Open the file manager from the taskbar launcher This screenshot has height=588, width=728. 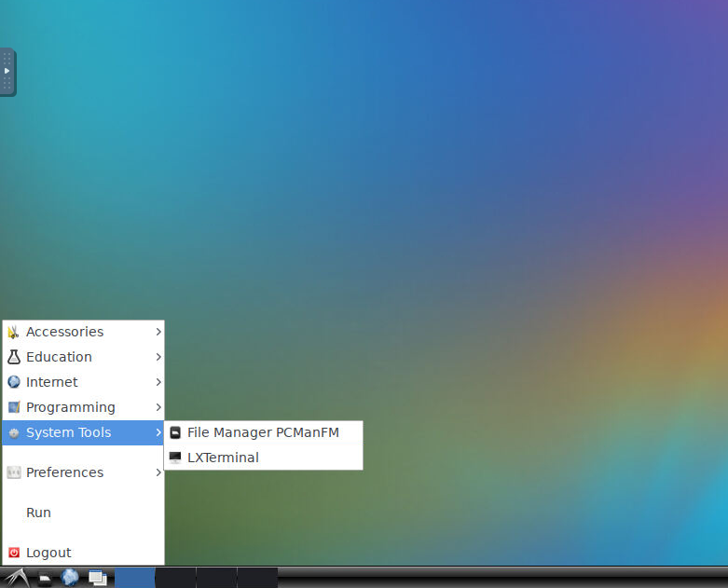45,579
